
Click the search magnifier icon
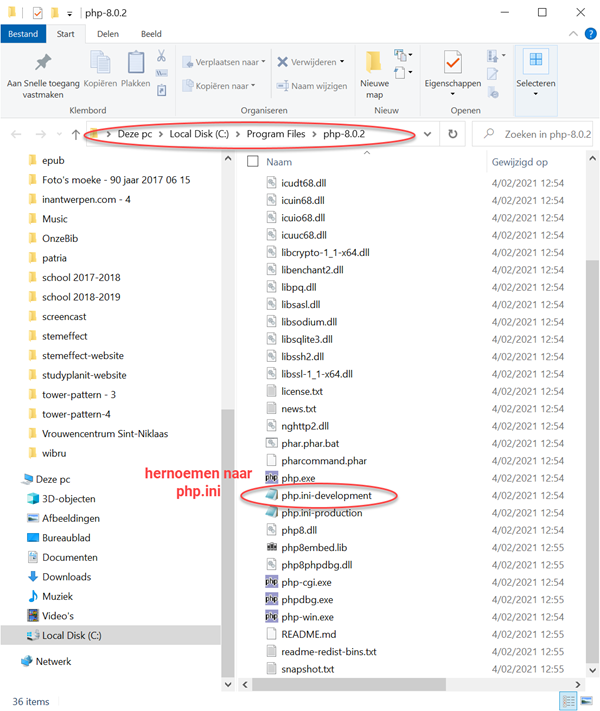[x=489, y=134]
